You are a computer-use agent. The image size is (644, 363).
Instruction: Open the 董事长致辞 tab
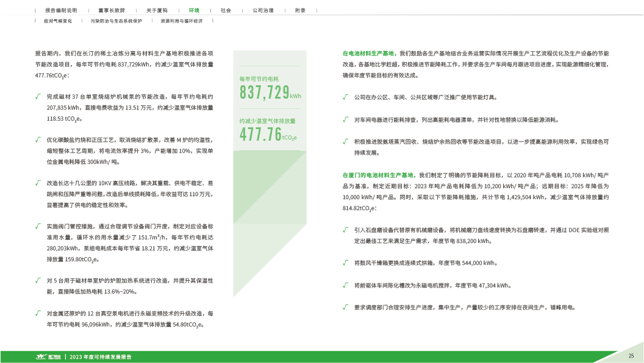coord(107,11)
